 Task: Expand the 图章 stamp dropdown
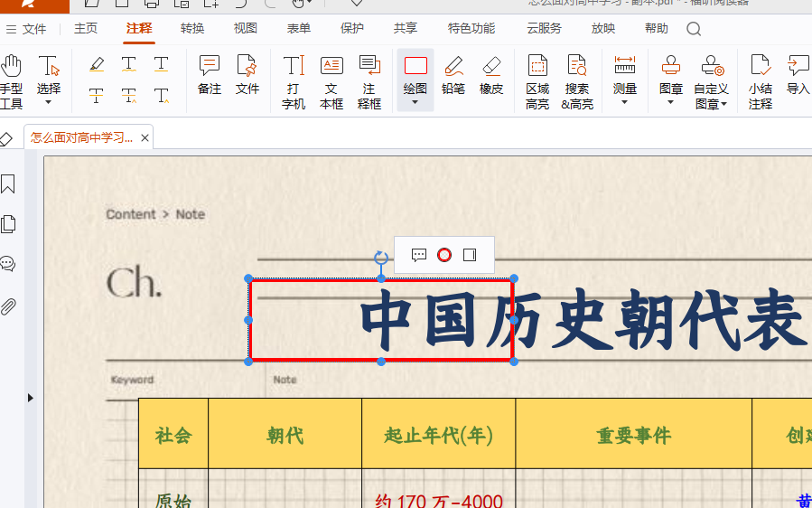[x=670, y=102]
